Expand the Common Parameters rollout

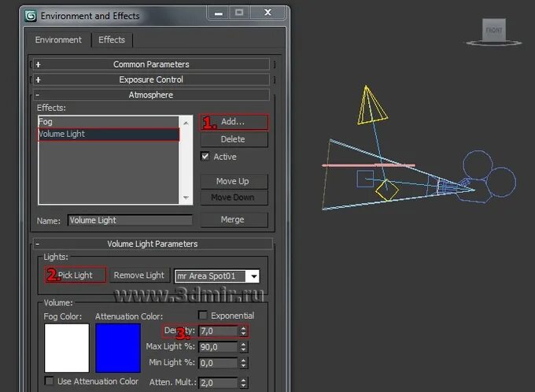(151, 65)
